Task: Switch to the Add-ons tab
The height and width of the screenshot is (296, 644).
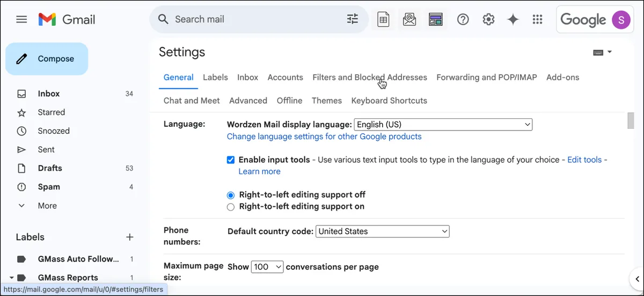Action: (x=563, y=77)
